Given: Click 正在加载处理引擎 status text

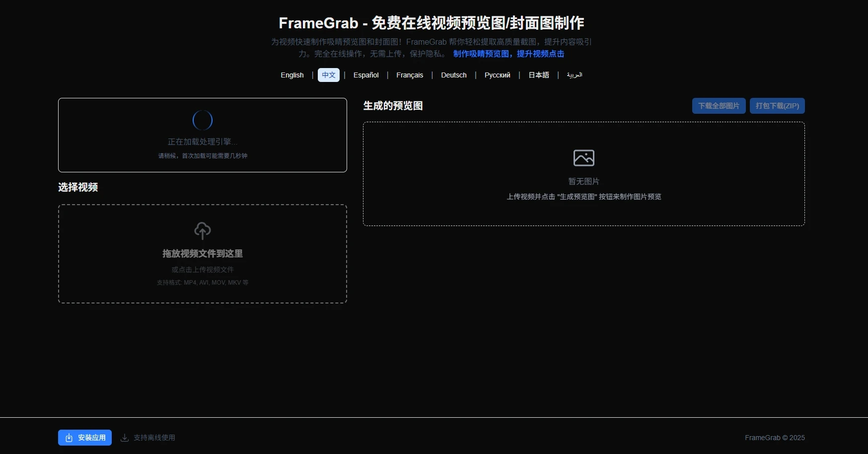Looking at the screenshot, I should click(203, 142).
